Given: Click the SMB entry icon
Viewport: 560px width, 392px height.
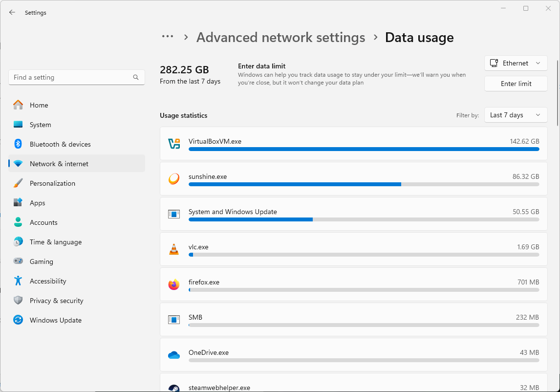Looking at the screenshot, I should tap(174, 320).
